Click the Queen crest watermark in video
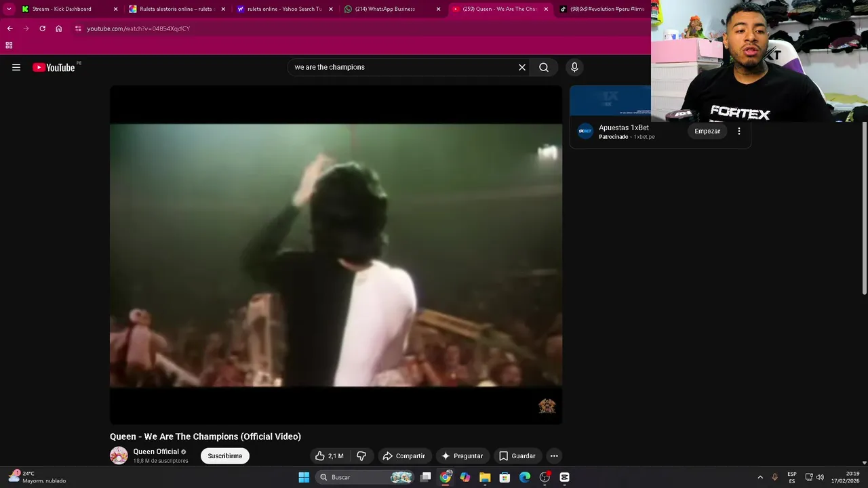The width and height of the screenshot is (868, 488). 547,406
